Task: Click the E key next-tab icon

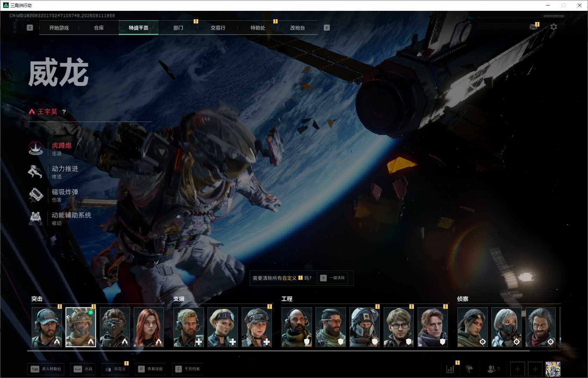Action: coord(327,28)
